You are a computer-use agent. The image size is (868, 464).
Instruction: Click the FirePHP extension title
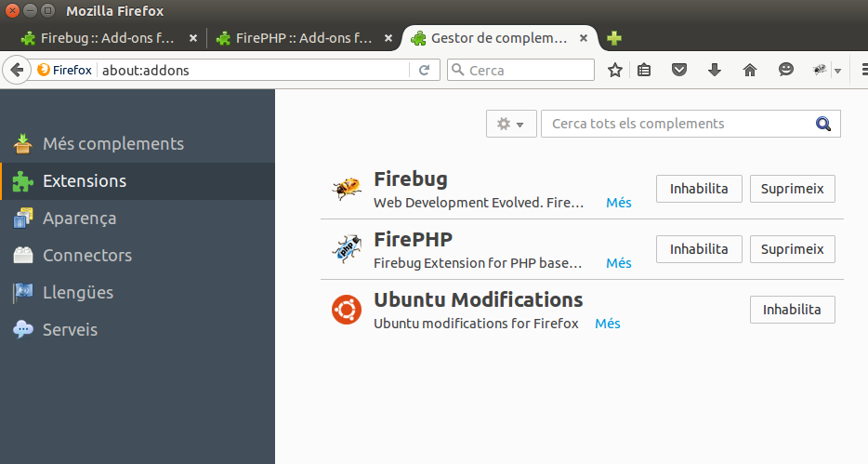[413, 240]
